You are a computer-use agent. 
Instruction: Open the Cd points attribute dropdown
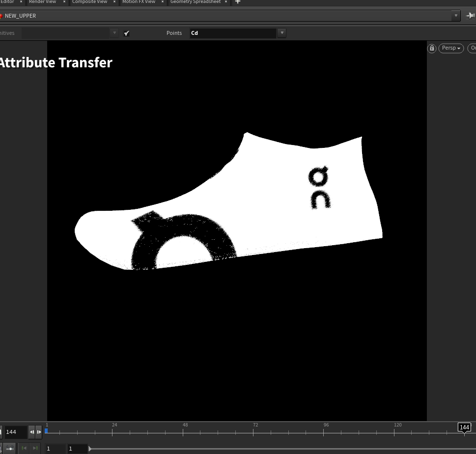282,33
